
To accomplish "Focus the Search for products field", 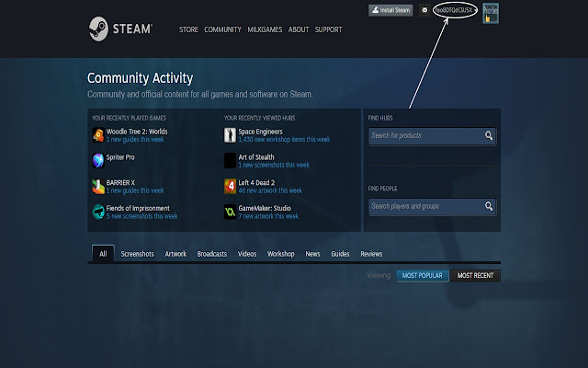I will pos(433,136).
